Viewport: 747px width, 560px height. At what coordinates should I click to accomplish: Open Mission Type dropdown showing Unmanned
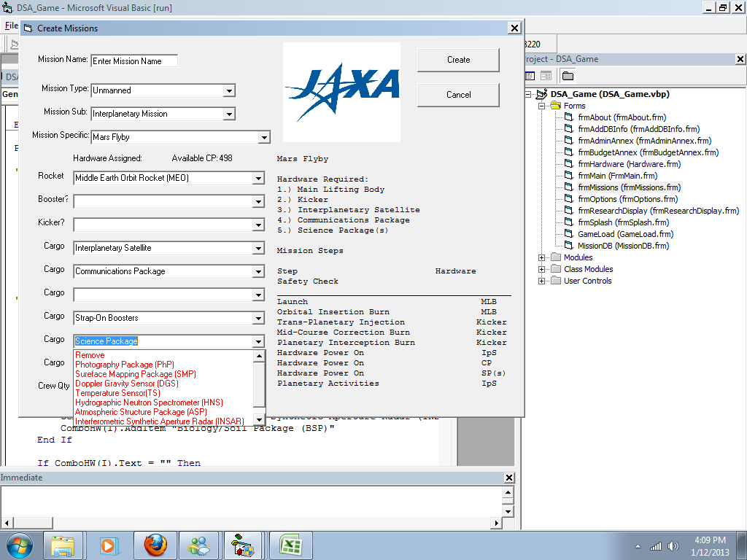[x=229, y=90]
